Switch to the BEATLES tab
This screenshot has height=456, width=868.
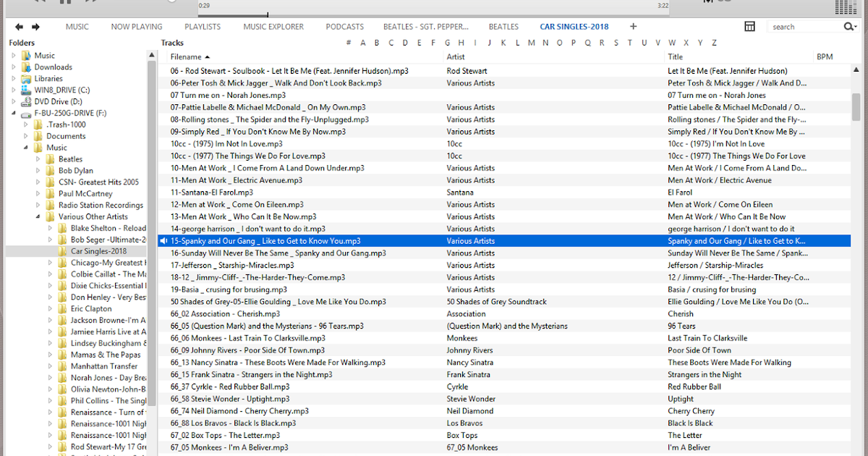click(x=503, y=27)
